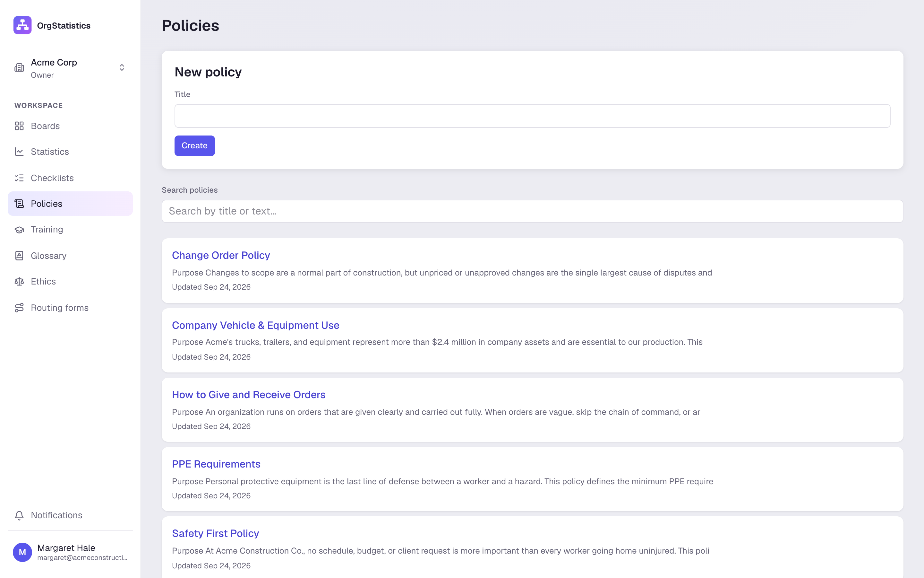Open the PPE Requirements policy

(216, 464)
